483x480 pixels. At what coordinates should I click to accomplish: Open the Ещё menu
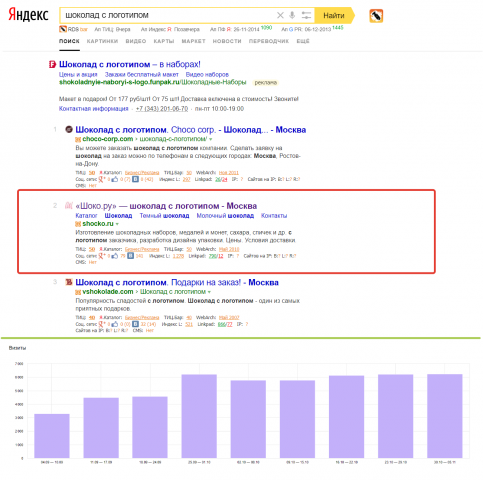point(303,41)
